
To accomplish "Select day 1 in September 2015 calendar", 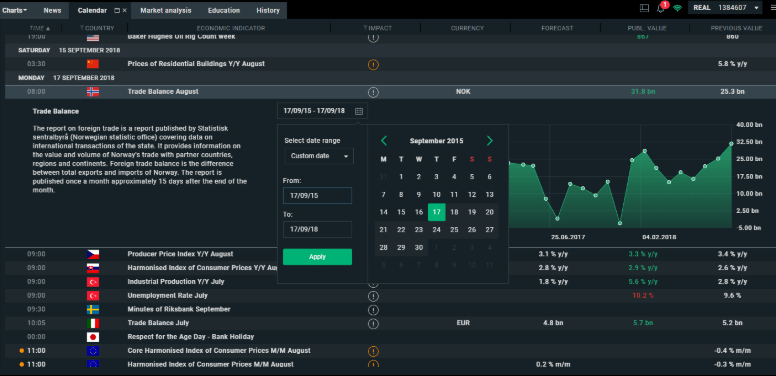I will 401,177.
